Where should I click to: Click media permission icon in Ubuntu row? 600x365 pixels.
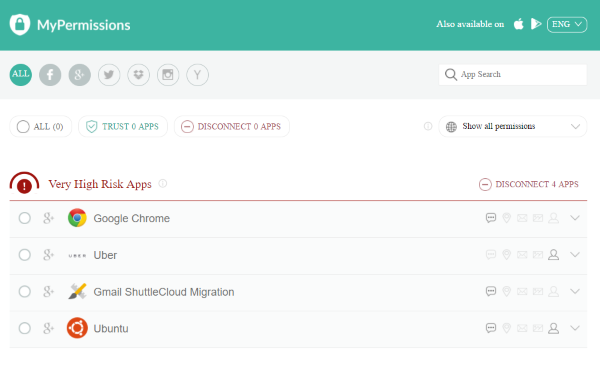[x=538, y=328]
